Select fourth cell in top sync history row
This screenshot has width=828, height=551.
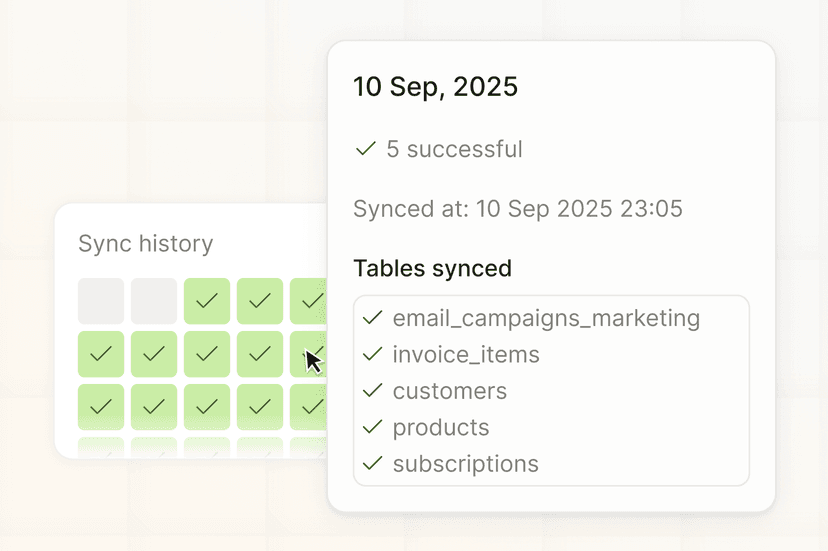point(260,301)
